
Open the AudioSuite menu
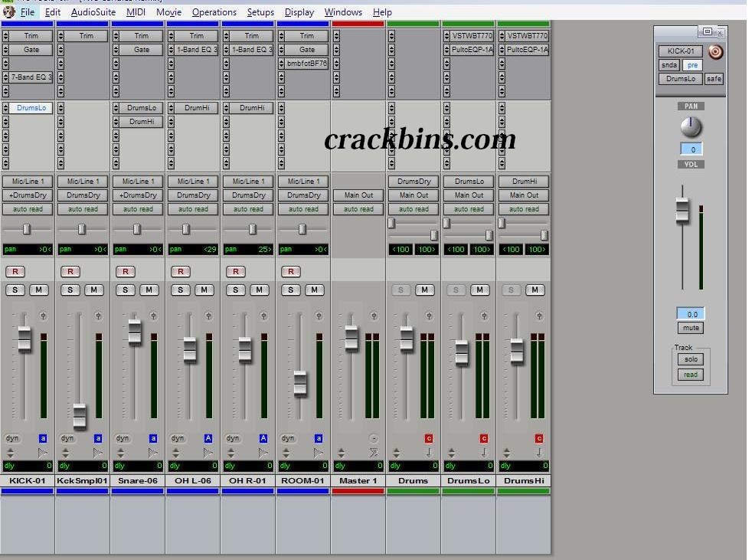point(93,12)
